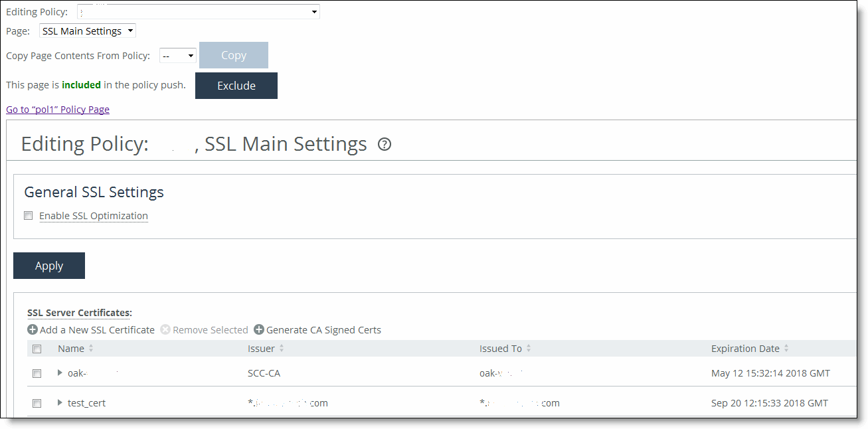Expand the oak- certificate row details

click(x=60, y=373)
